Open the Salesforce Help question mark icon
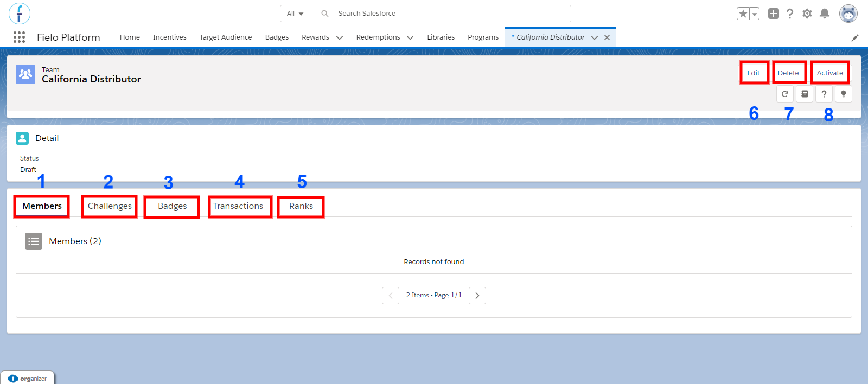 790,14
